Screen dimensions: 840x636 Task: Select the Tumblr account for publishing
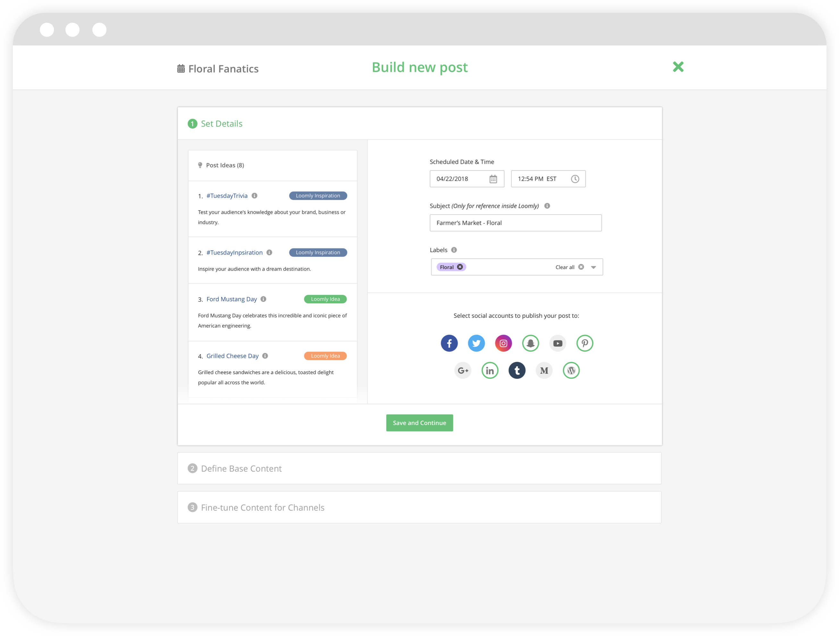(517, 370)
